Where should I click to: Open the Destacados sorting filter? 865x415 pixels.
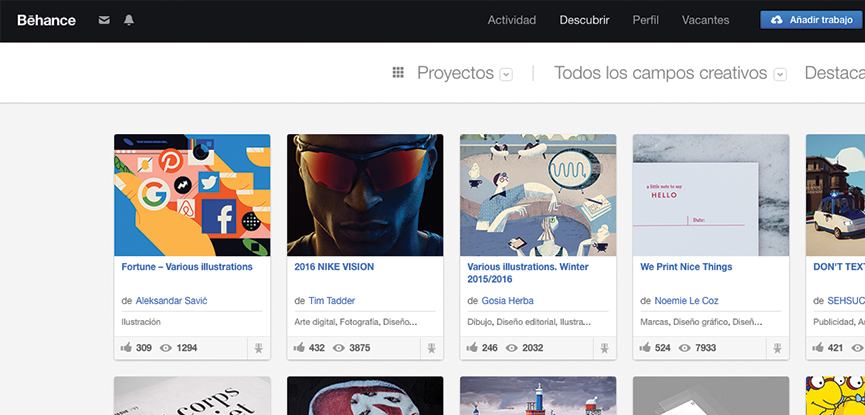835,73
